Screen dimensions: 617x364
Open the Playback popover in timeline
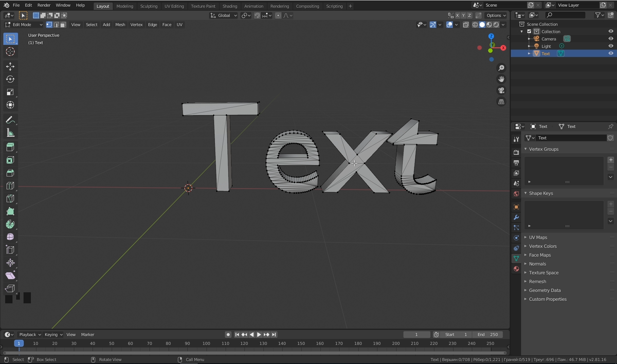point(30,335)
